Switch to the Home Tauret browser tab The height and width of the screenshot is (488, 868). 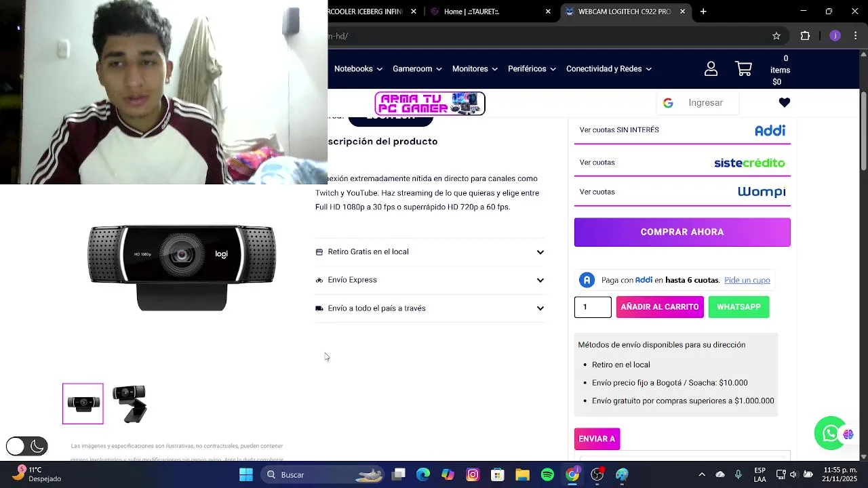490,12
